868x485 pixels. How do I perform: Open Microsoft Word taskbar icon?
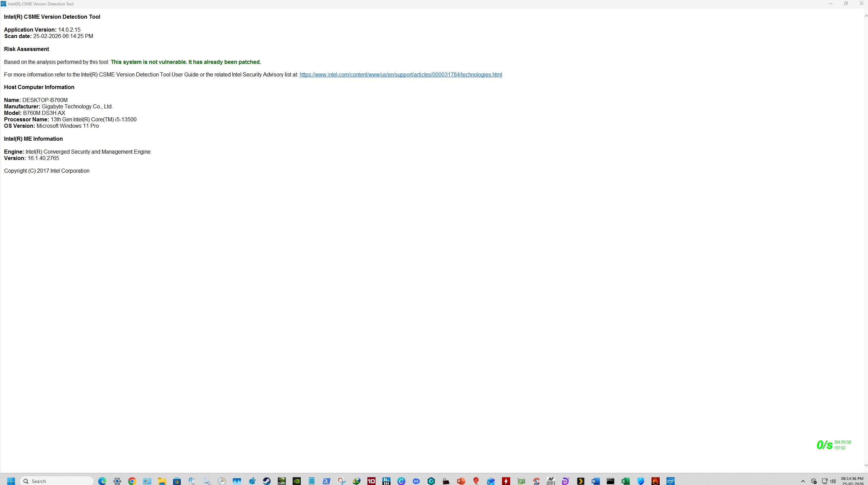[x=595, y=481]
